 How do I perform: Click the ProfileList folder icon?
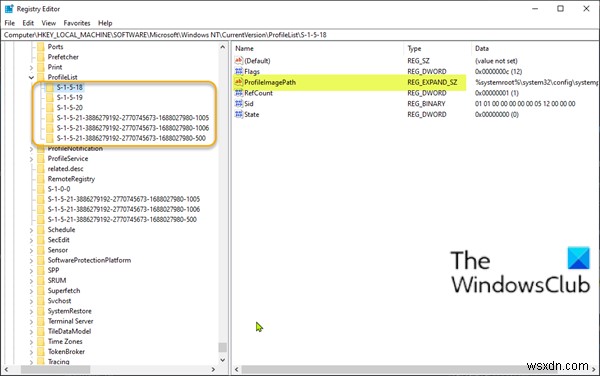[41, 77]
